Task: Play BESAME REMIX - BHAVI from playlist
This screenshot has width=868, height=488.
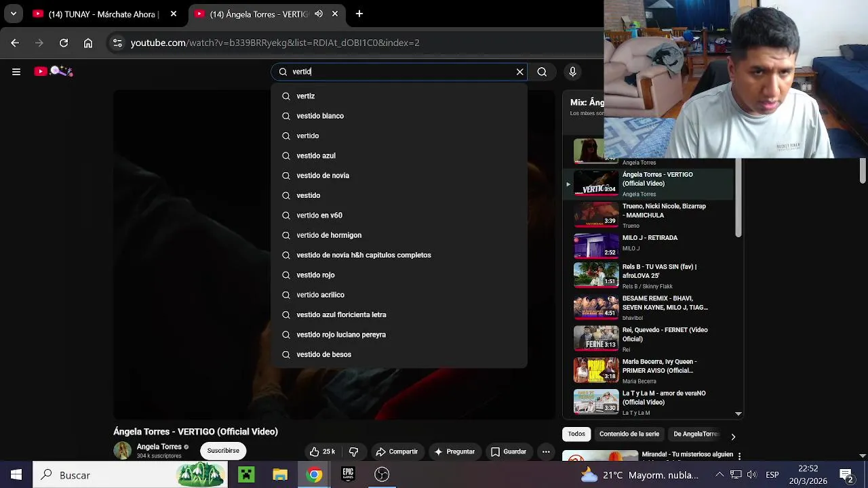Action: click(x=648, y=308)
